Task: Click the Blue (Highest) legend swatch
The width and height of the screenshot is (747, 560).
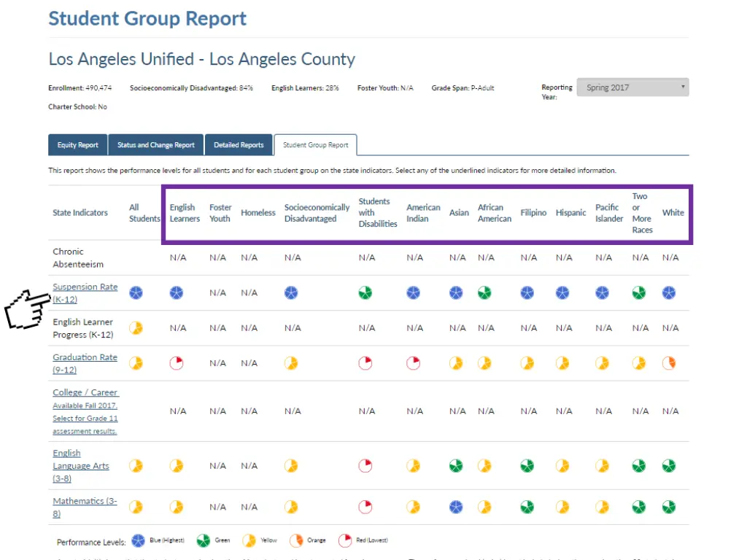Action: 138,540
